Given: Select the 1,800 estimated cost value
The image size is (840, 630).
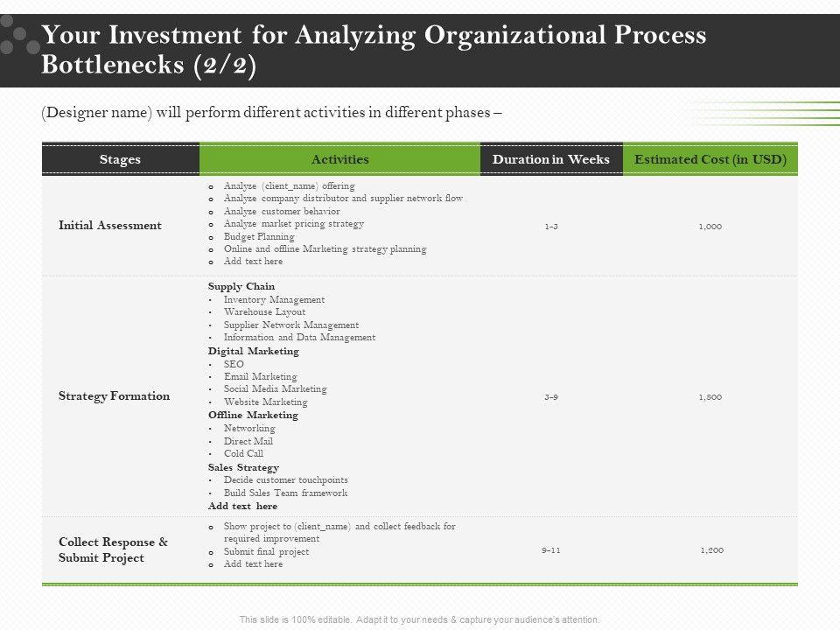Looking at the screenshot, I should (x=710, y=397).
